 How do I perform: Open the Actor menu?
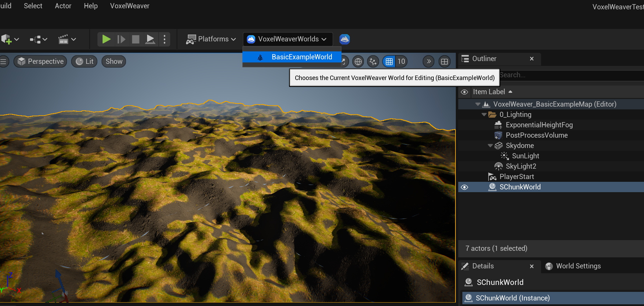[63, 6]
